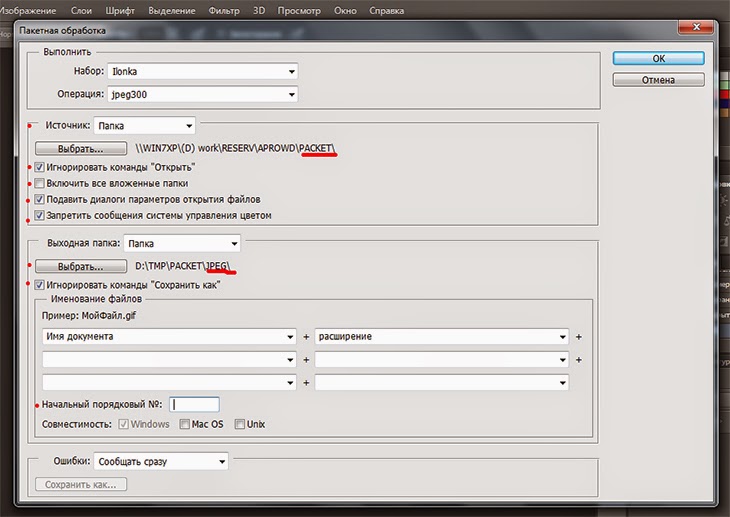Open the Выделение menu

[172, 11]
